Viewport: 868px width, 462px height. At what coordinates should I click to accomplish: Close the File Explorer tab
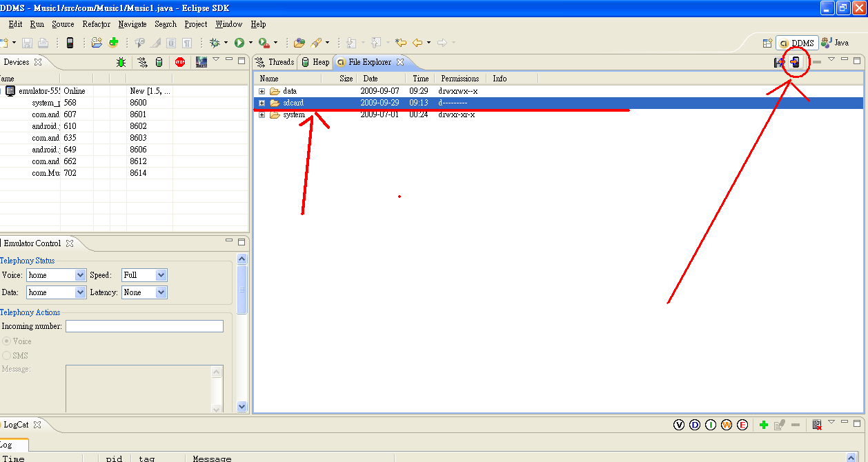(x=400, y=62)
